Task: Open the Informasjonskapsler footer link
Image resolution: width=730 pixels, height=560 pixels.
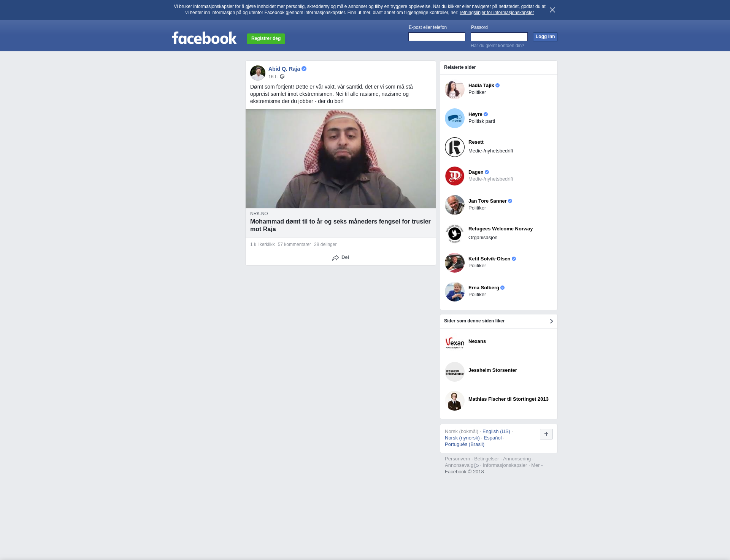Action: click(x=505, y=465)
